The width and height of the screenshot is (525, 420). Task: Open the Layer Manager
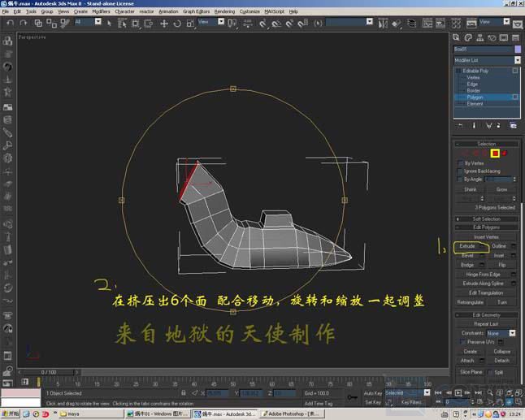click(x=411, y=23)
